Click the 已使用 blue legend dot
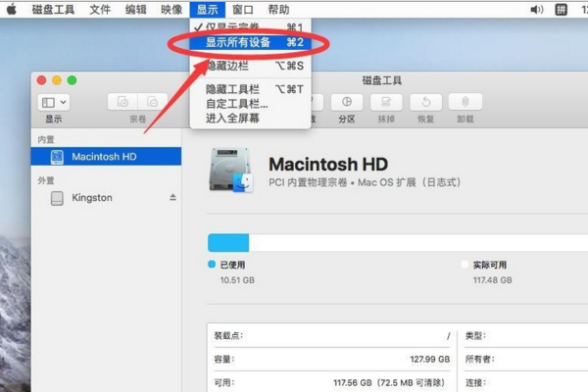This screenshot has height=392, width=588. [x=212, y=265]
